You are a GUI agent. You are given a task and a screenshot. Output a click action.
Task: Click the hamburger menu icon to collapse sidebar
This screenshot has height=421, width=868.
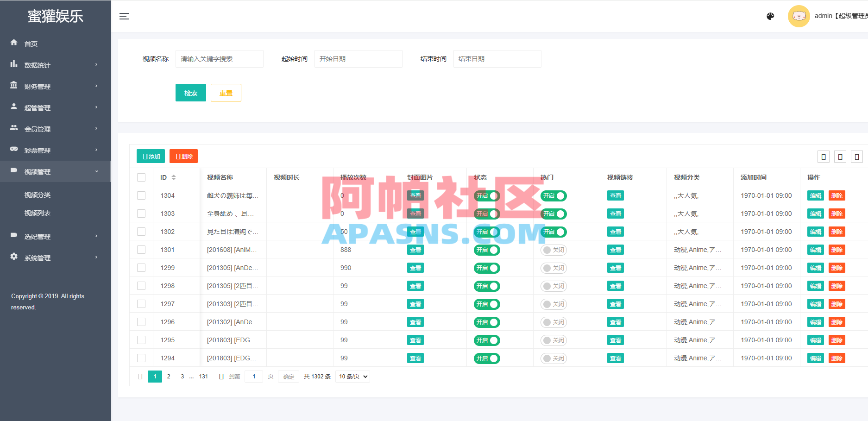tap(124, 16)
